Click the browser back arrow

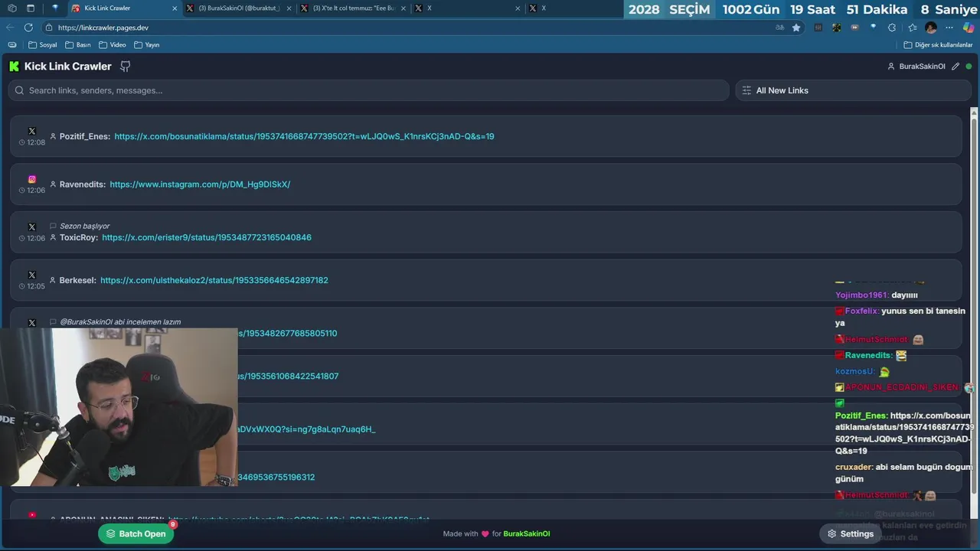10,28
